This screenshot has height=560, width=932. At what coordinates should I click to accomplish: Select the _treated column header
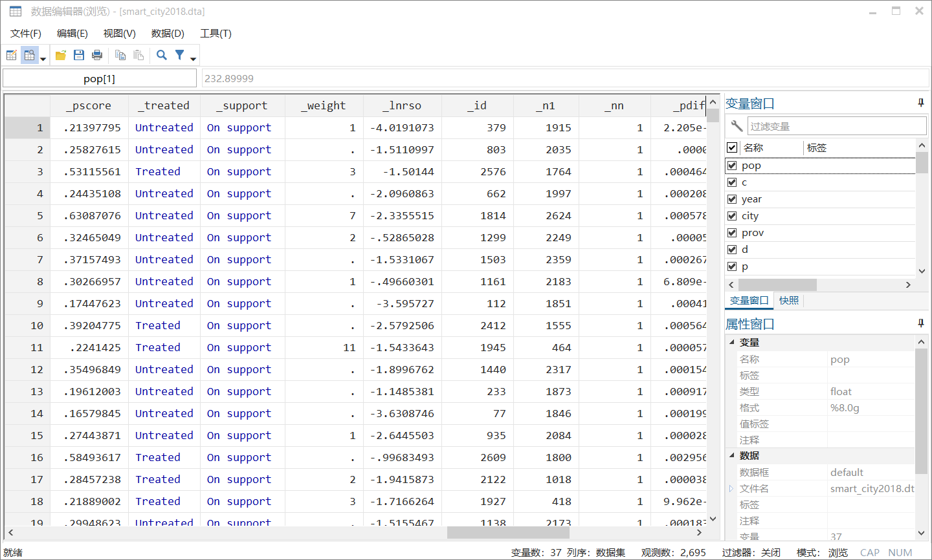click(x=164, y=105)
